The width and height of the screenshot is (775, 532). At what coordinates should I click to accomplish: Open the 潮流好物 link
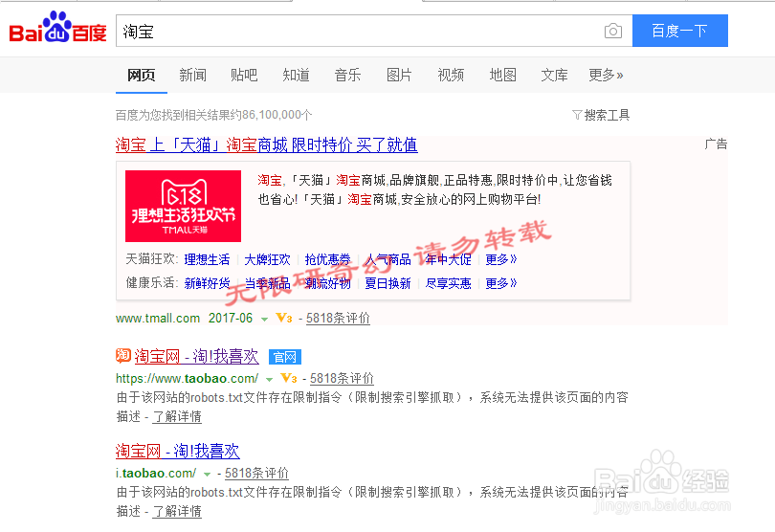(327, 283)
